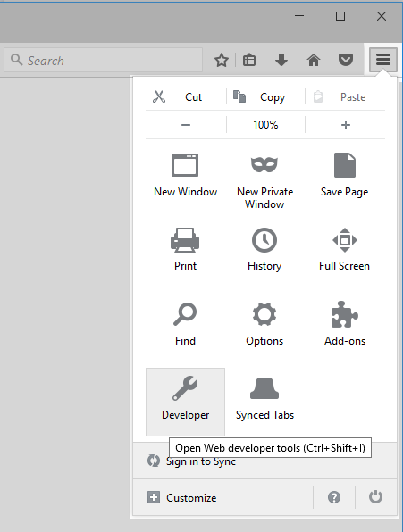403x532 pixels.
Task: Click the Pocket icon in toolbar
Action: [x=346, y=60]
